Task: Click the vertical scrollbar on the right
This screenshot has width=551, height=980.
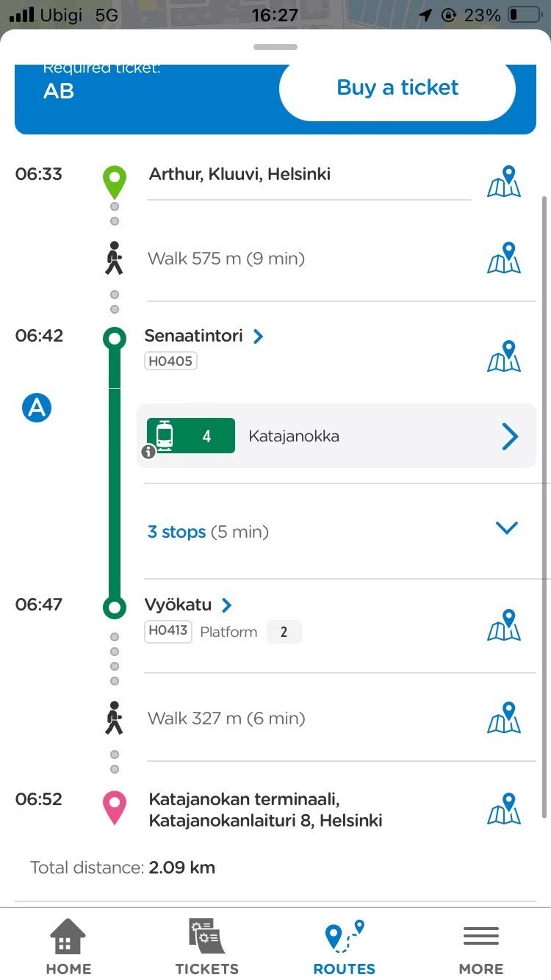Action: 544,507
